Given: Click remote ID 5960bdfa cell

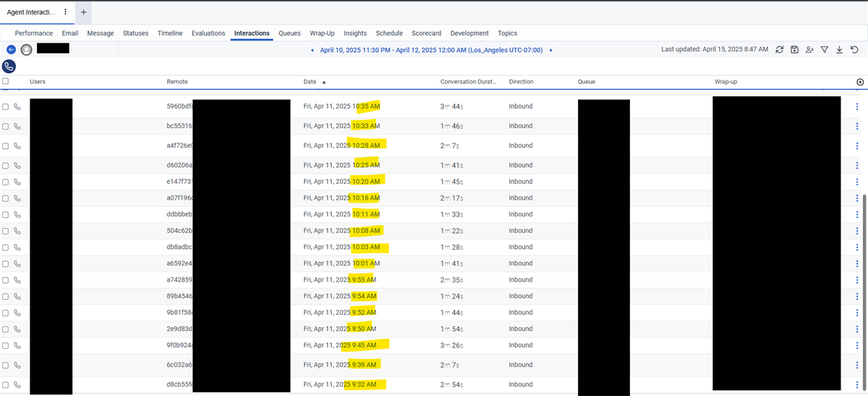Looking at the screenshot, I should [180, 106].
